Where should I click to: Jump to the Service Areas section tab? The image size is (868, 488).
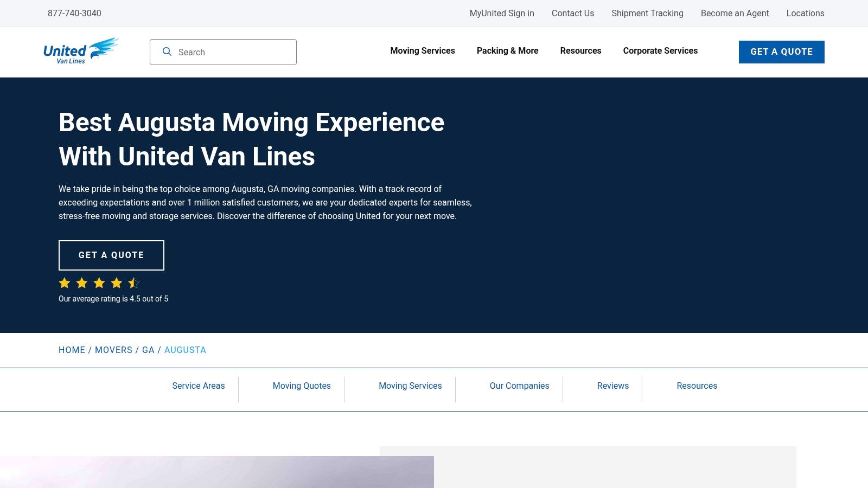pos(198,386)
